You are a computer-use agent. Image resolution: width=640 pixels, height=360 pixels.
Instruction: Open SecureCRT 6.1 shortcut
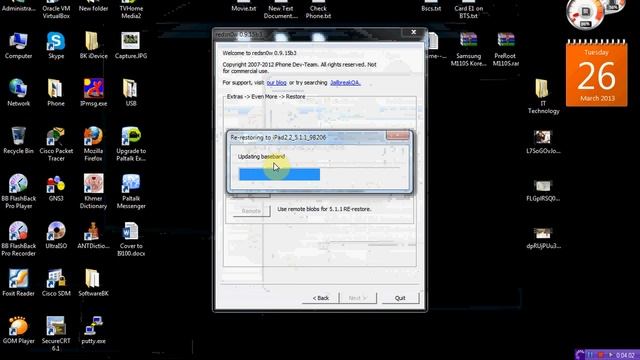coord(56,333)
